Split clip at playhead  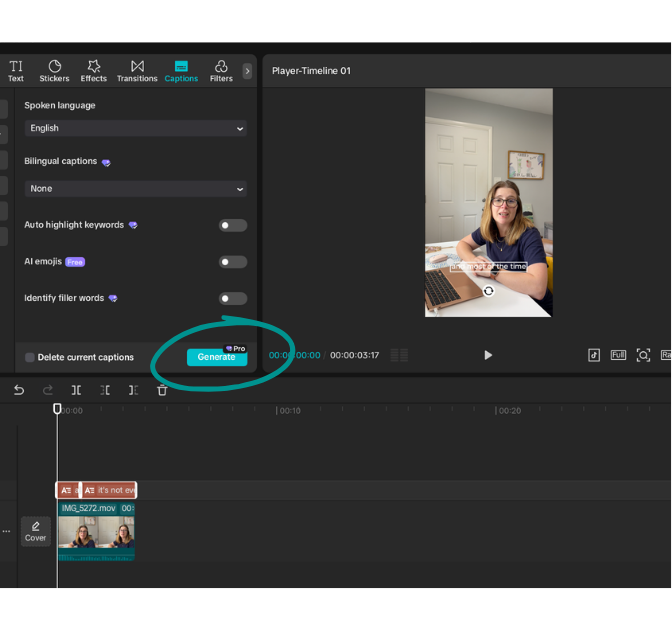pos(76,390)
